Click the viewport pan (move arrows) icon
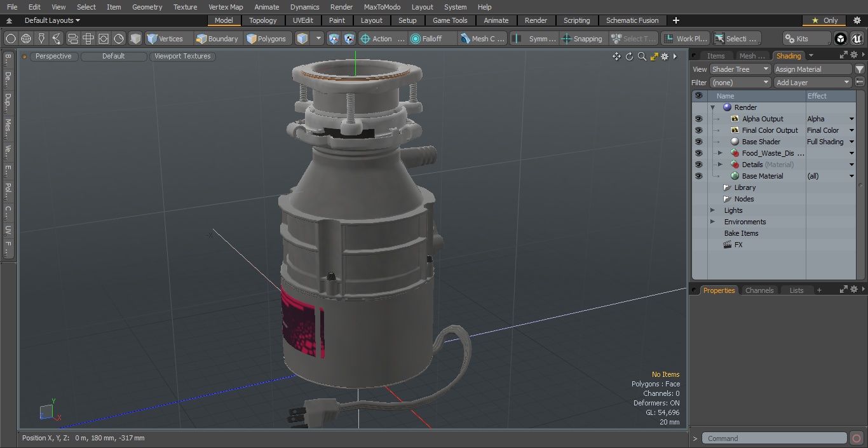Screen dimensions: 868x448 click(616, 57)
